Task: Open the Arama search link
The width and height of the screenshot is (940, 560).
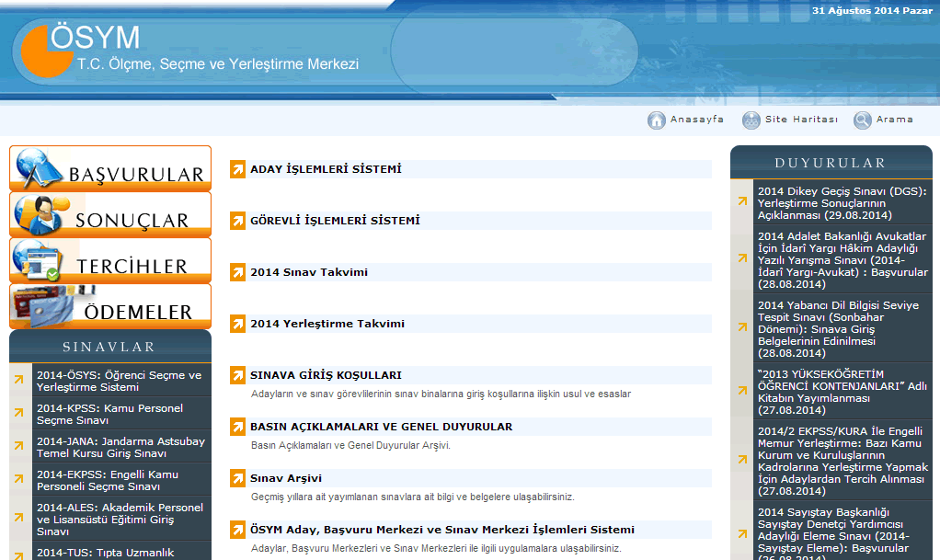Action: point(894,120)
